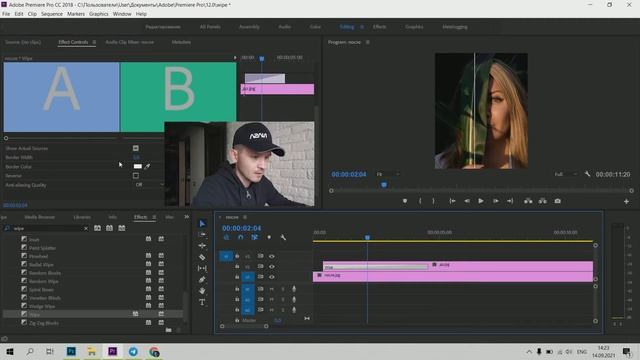Select the Type tool
This screenshot has width=640, height=360.
pyautogui.click(x=202, y=302)
